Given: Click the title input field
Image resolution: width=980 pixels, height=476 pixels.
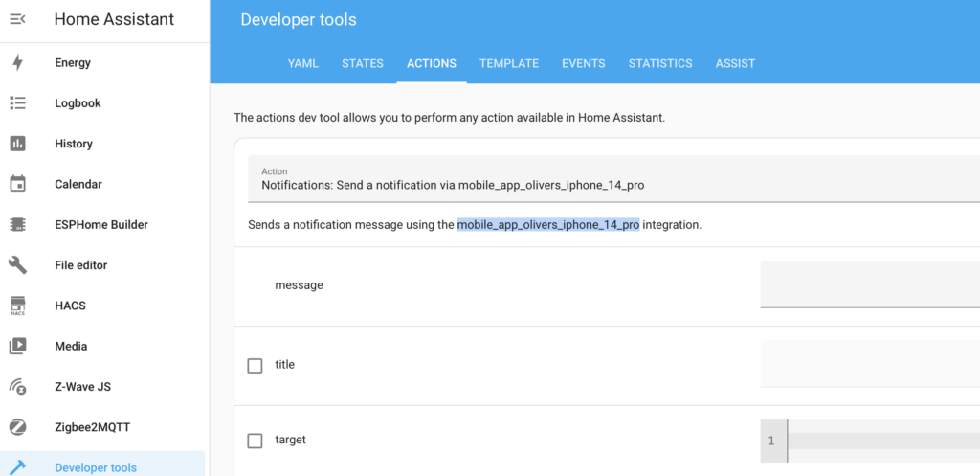Looking at the screenshot, I should (x=870, y=363).
